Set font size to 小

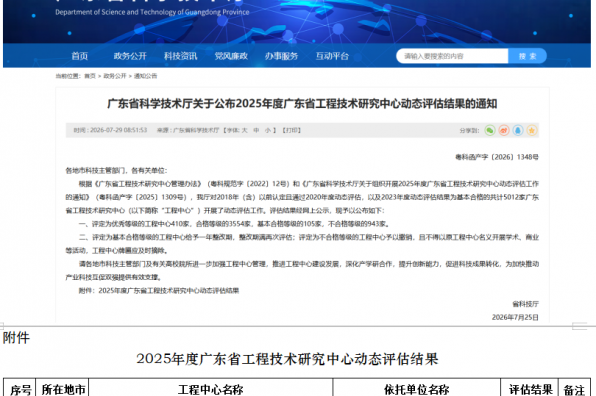tap(268, 130)
